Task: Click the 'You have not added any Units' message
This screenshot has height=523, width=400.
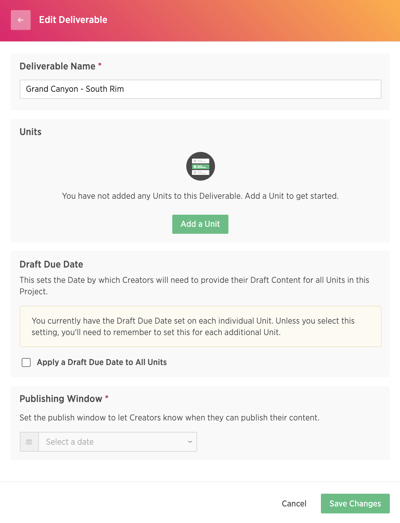Action: [x=200, y=196]
